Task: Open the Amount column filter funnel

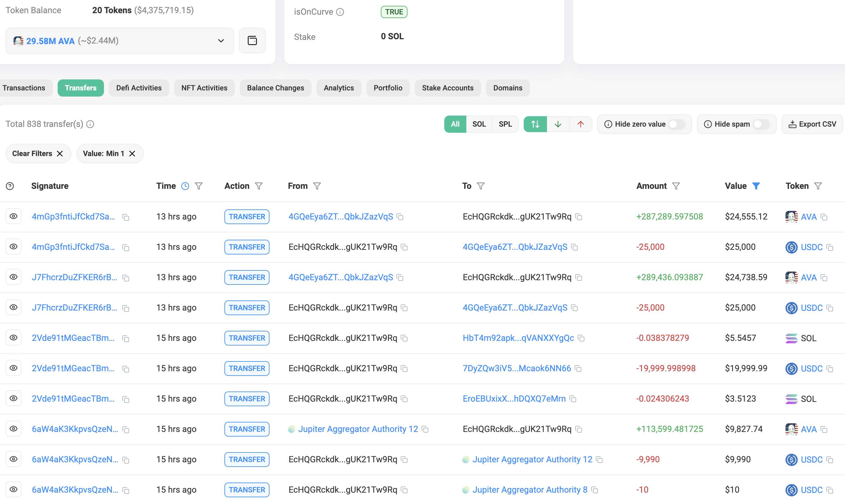Action: point(676,186)
